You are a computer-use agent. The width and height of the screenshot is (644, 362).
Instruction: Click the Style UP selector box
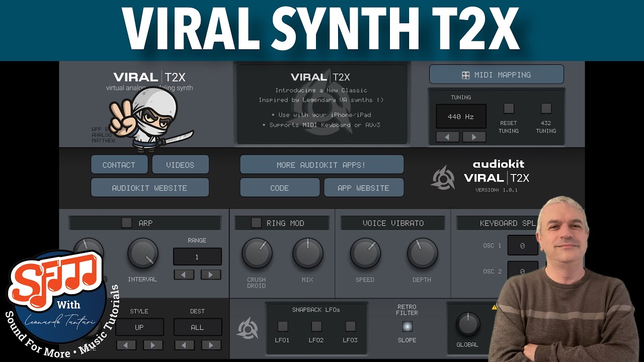point(139,327)
